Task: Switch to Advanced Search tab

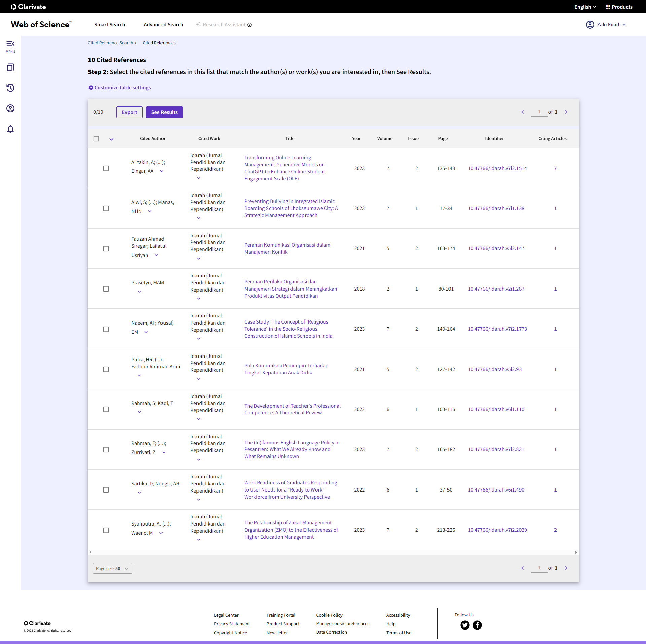Action: coord(164,25)
